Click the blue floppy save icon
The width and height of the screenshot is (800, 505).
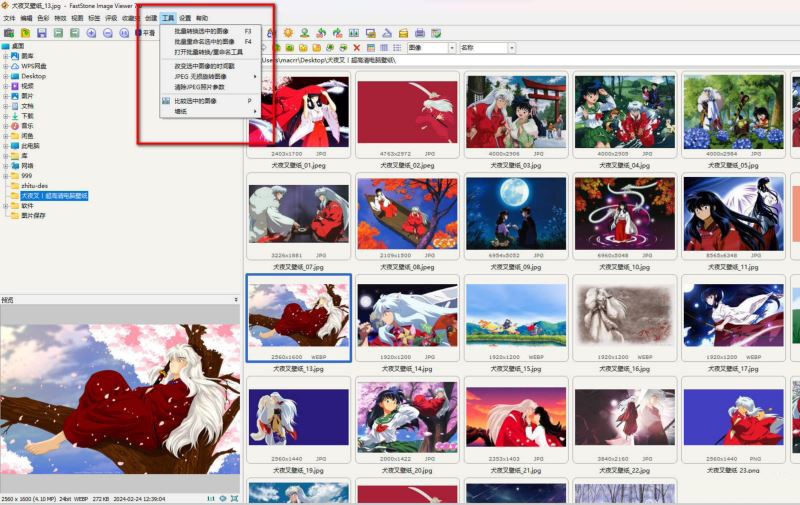pos(42,33)
